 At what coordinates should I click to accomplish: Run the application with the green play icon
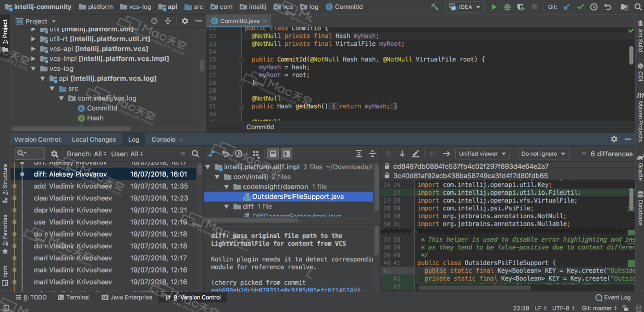[493, 7]
